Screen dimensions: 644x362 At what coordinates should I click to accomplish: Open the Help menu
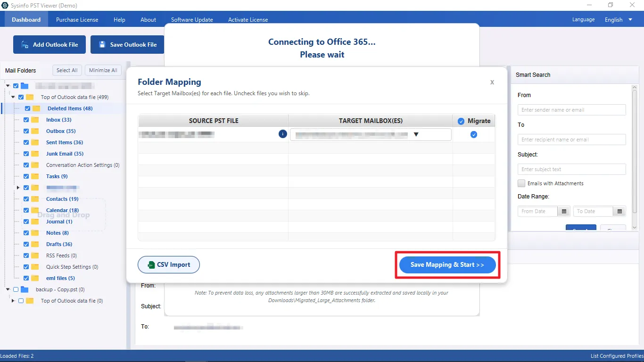click(119, 20)
